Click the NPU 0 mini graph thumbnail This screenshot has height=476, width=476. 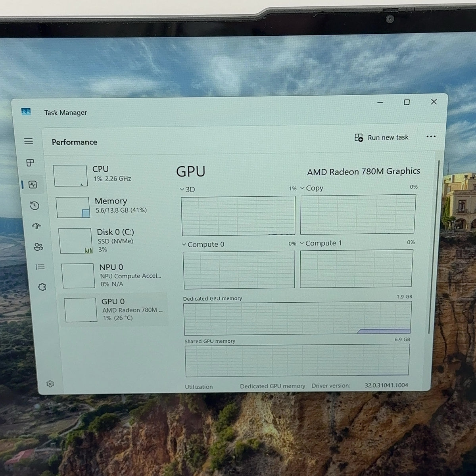pyautogui.click(x=78, y=275)
